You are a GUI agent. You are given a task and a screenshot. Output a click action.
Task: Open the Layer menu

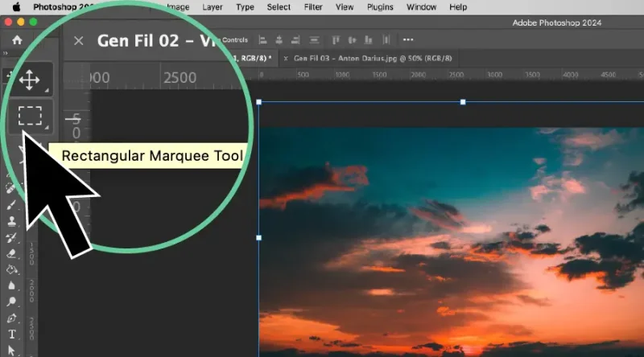pos(213,7)
